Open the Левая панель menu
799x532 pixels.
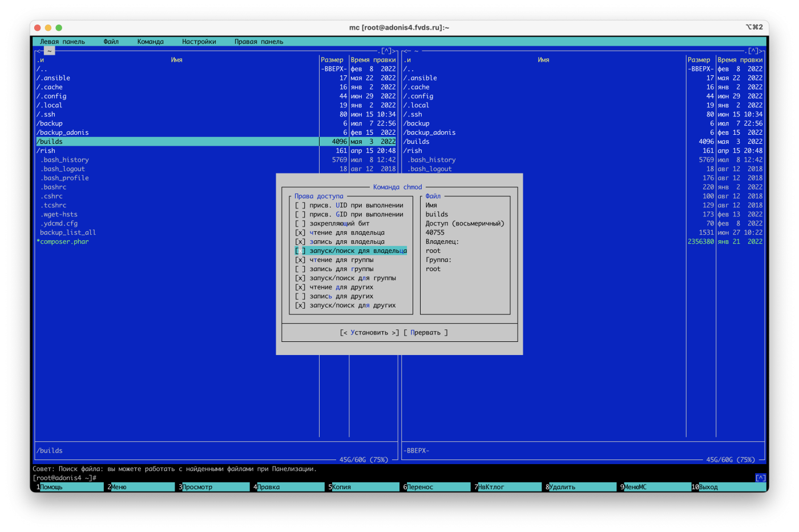(x=62, y=42)
